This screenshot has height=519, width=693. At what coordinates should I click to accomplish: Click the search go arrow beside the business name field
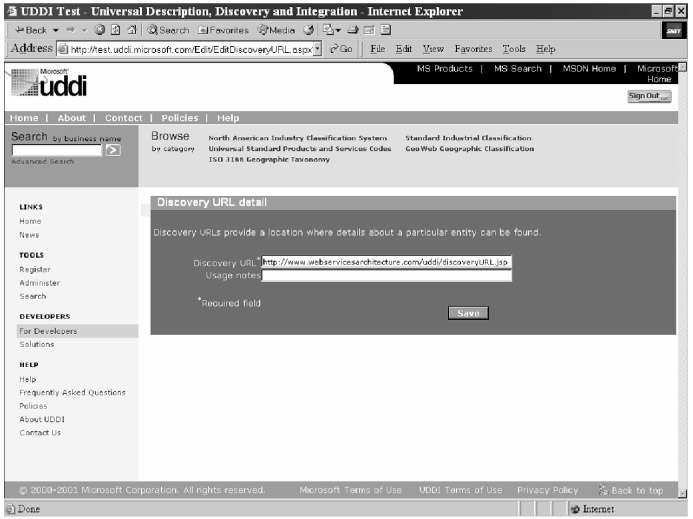coord(113,150)
